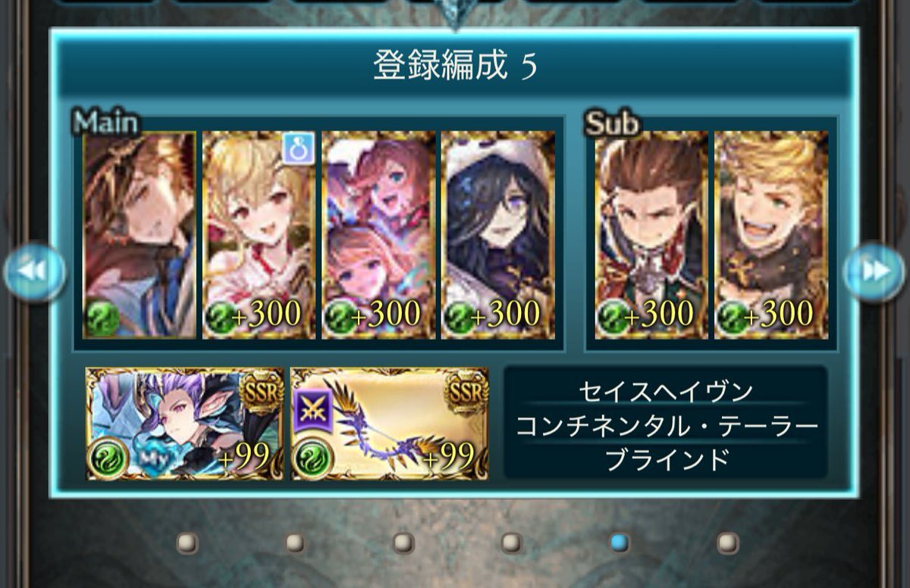910x588 pixels.
Task: Select first page indicator dot
Action: (187, 543)
